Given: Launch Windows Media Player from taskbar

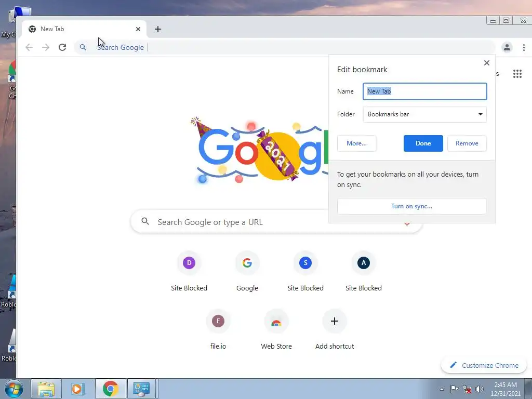Looking at the screenshot, I should pos(78,389).
